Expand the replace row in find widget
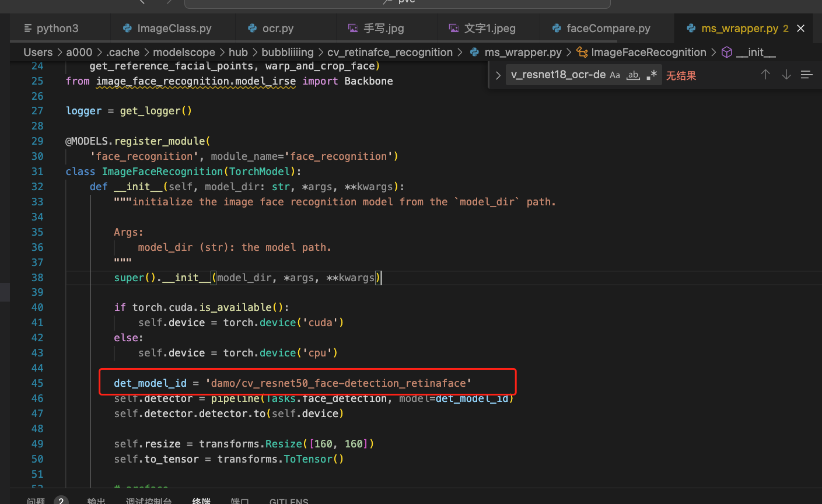Image resolution: width=822 pixels, height=504 pixels. pos(498,75)
